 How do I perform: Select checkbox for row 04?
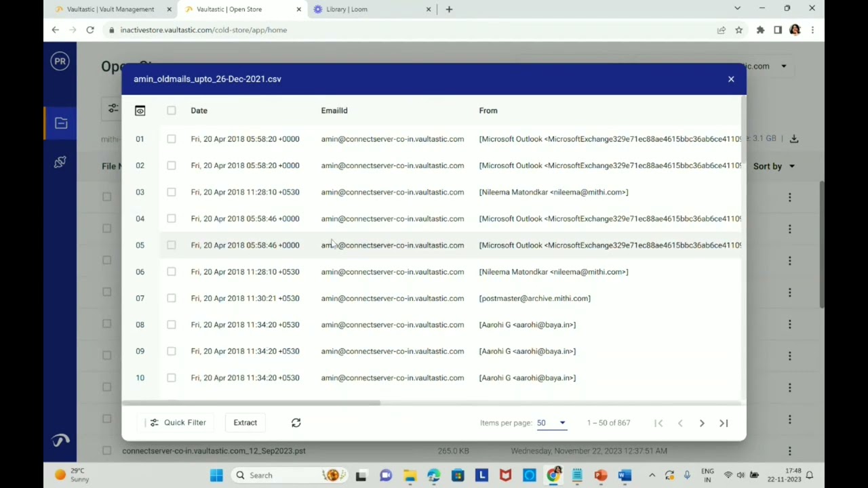pyautogui.click(x=172, y=218)
